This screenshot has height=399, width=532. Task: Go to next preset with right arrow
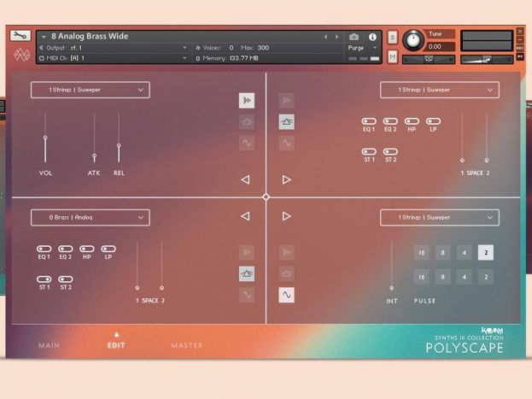(336, 37)
